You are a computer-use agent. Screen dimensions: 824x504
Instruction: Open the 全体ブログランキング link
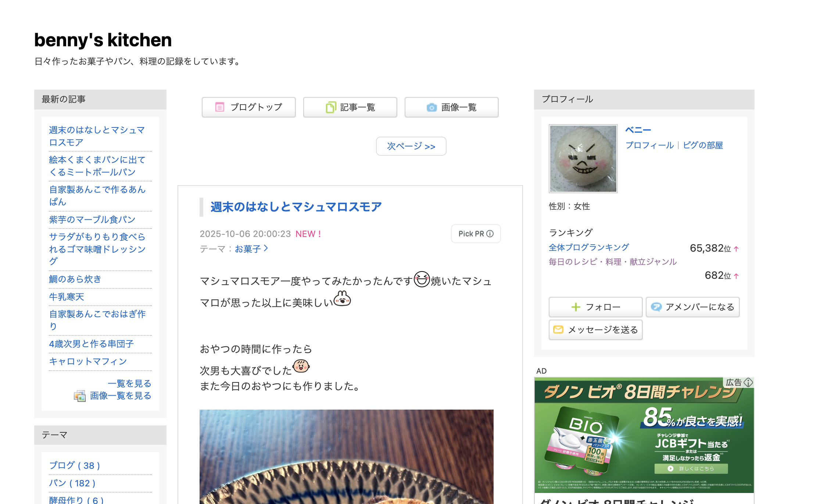coord(589,248)
